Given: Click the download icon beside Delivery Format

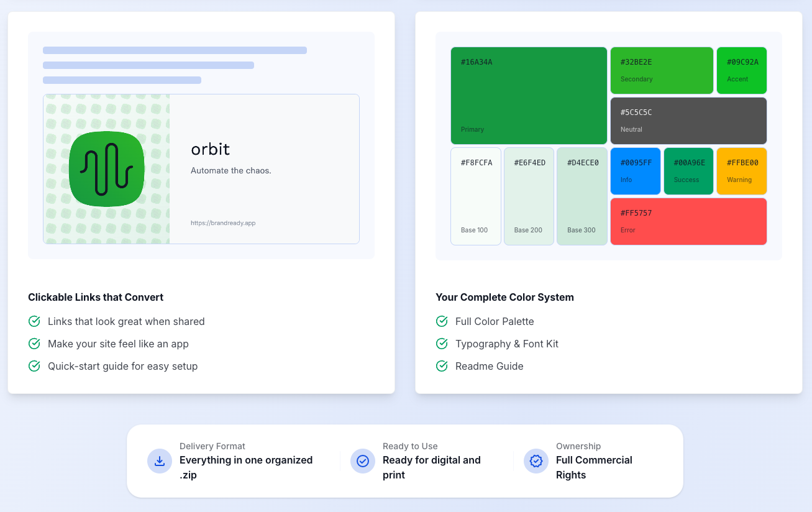Looking at the screenshot, I should pos(160,461).
